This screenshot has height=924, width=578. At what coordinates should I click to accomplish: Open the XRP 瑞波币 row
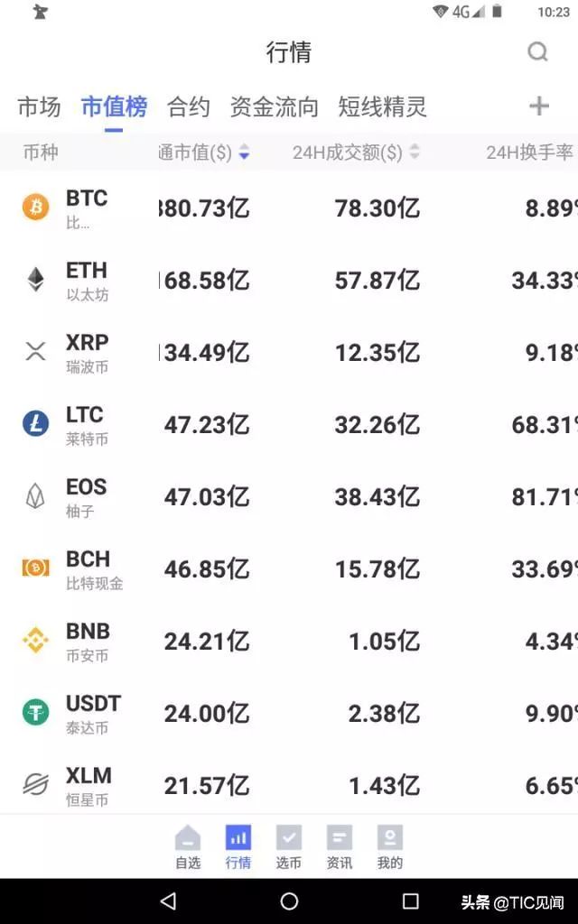pos(289,352)
